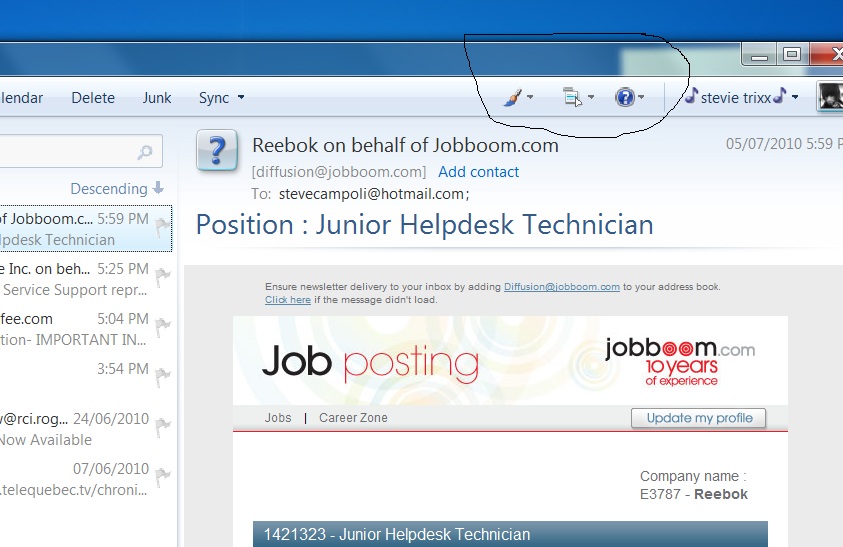The height and width of the screenshot is (547, 843).
Task: Click the search magnifier icon
Action: coord(145,152)
